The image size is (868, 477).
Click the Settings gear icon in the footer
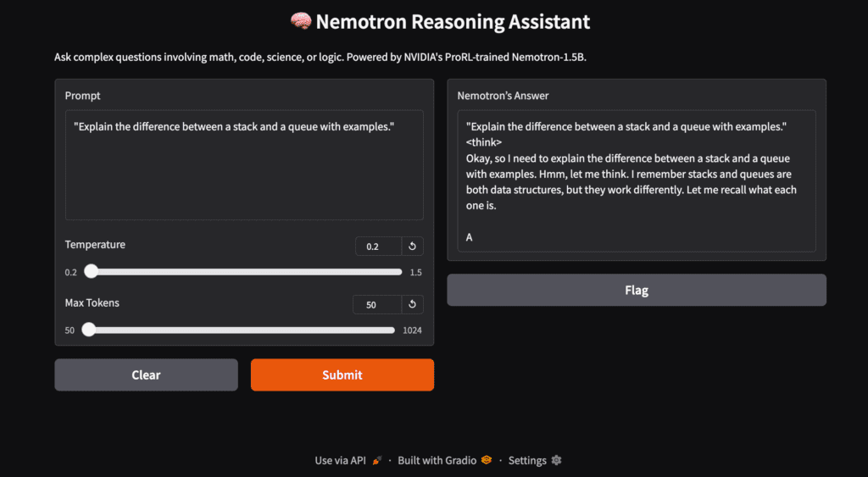tap(556, 460)
